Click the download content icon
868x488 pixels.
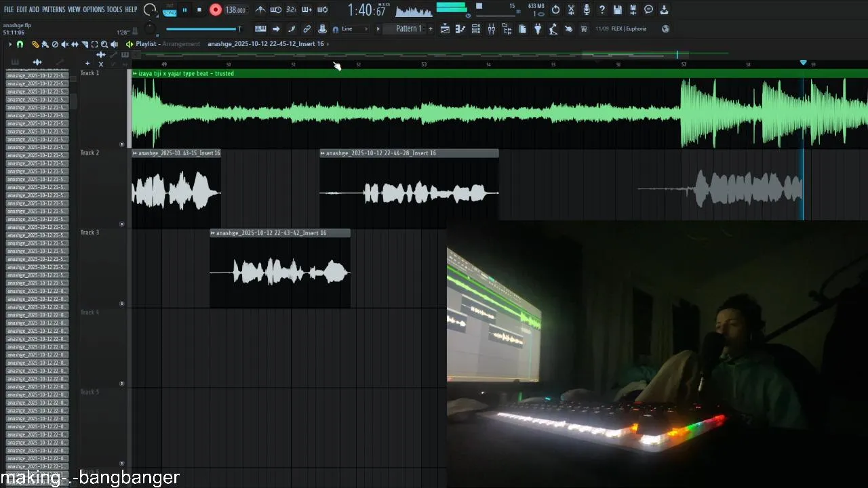point(665,9)
